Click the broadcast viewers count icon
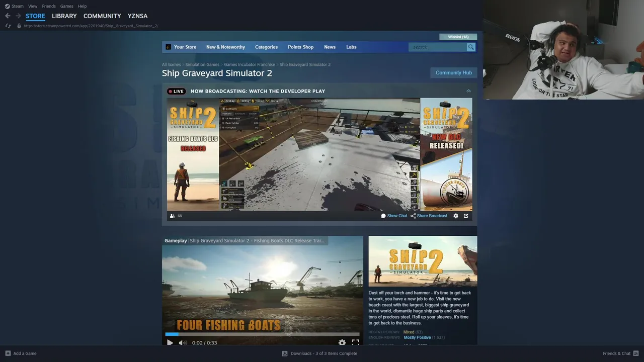The image size is (644, 362). point(173,216)
